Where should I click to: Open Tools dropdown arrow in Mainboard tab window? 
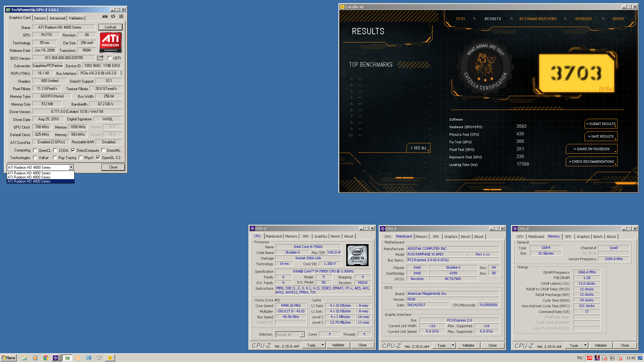coord(453,345)
